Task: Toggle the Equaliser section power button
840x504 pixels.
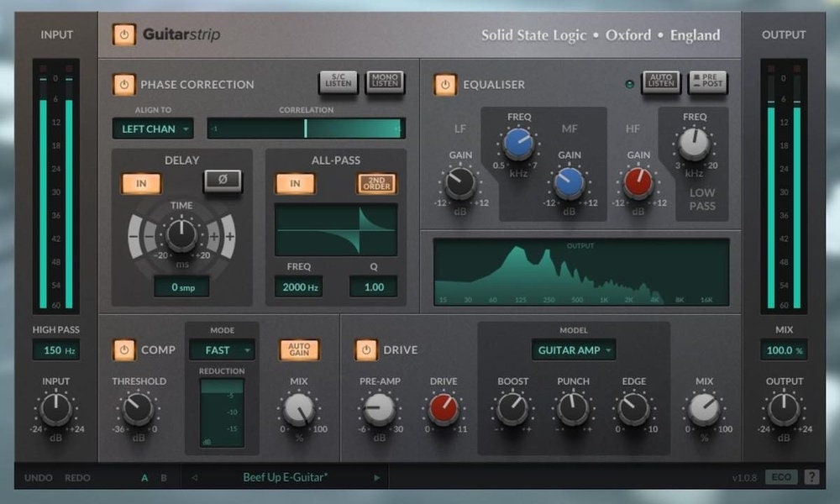Action: pyautogui.click(x=445, y=85)
